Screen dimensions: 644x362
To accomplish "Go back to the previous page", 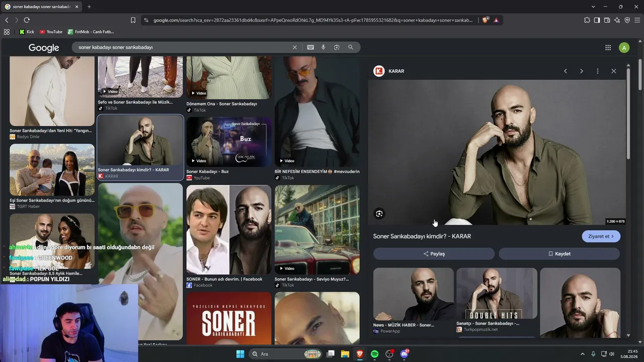I will (7, 20).
